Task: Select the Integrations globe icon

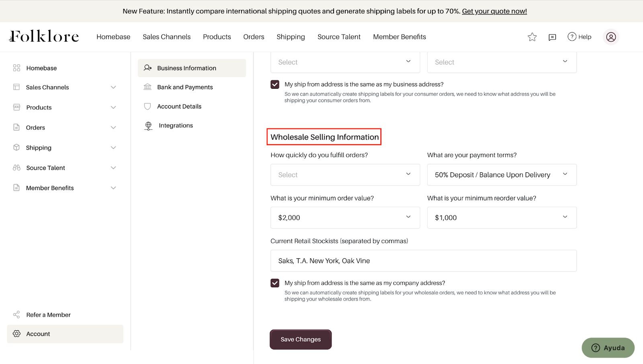Action: pos(148,126)
